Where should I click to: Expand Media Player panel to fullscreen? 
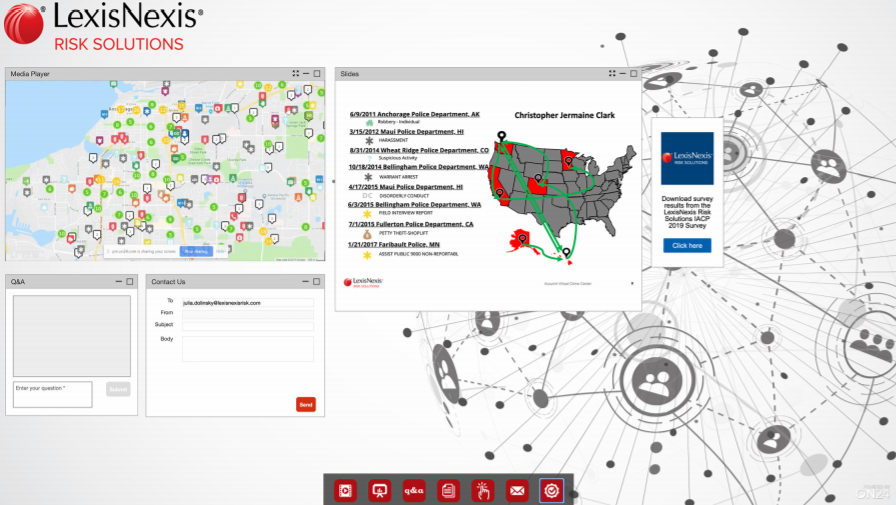pos(295,74)
